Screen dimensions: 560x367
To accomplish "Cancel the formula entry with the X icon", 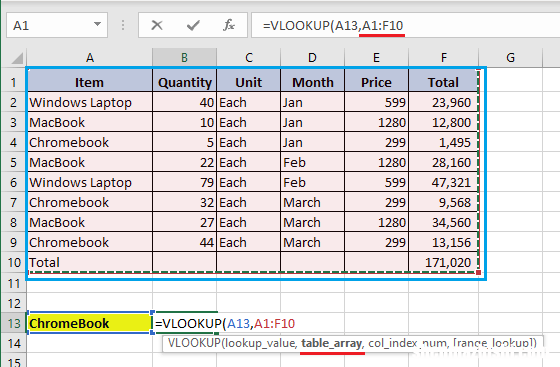I will [157, 25].
